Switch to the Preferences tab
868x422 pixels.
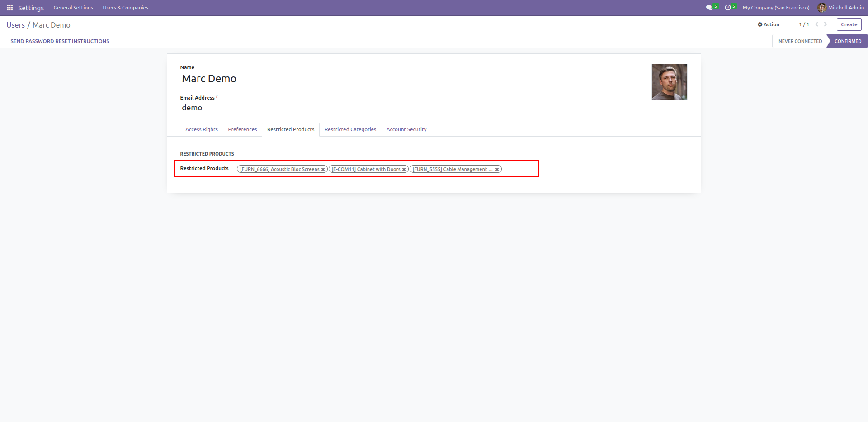click(242, 129)
